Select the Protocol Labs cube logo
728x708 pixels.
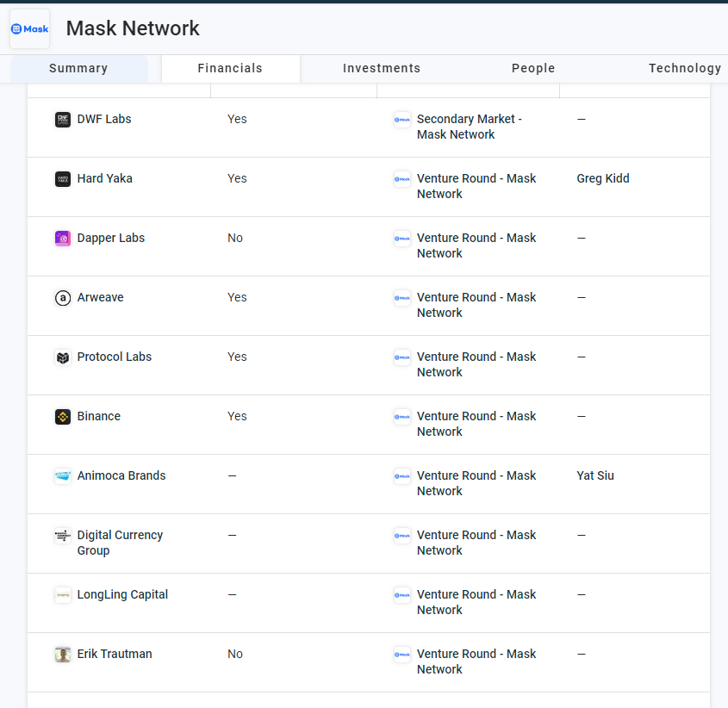(62, 357)
